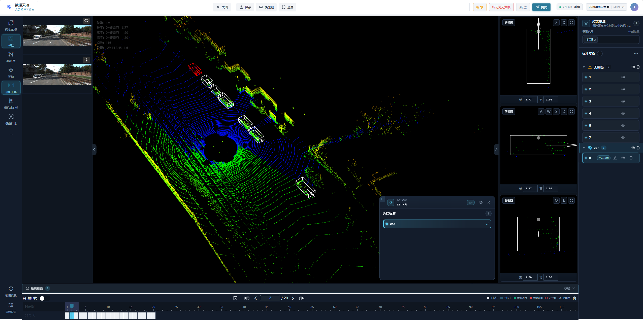Collapse the 无标签 group
This screenshot has width=644, height=320.
click(584, 67)
